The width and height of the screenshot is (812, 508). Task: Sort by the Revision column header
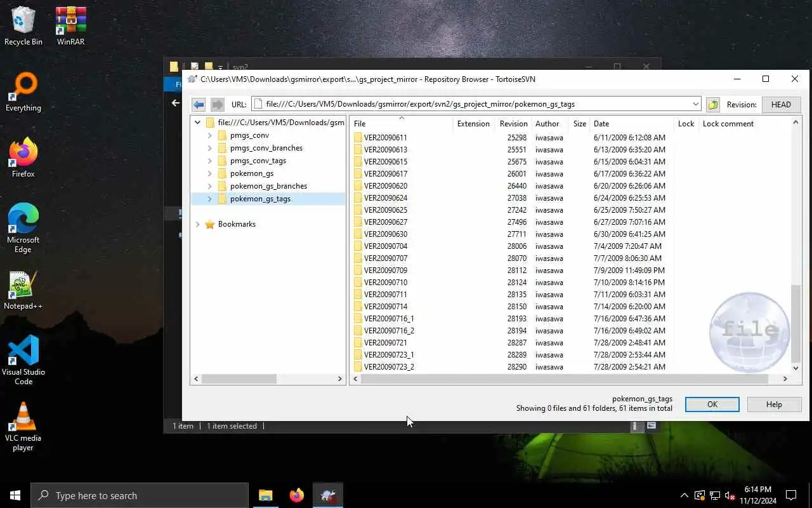513,124
